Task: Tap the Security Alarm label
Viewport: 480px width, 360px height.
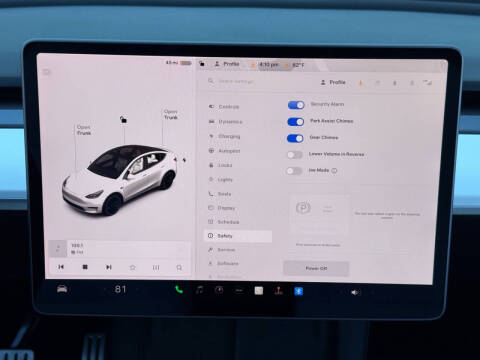Action: (327, 104)
